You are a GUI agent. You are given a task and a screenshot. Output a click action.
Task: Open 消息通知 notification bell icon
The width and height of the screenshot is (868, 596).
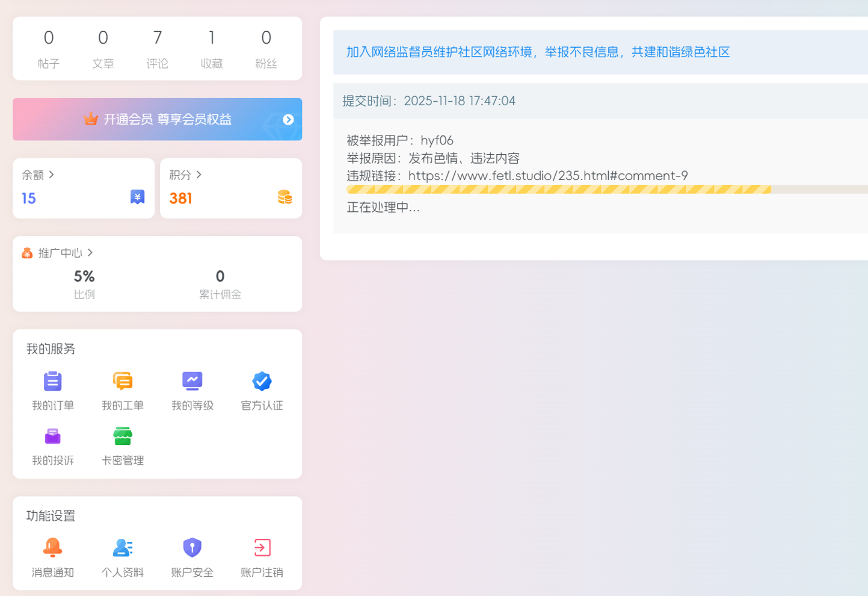[x=52, y=548]
